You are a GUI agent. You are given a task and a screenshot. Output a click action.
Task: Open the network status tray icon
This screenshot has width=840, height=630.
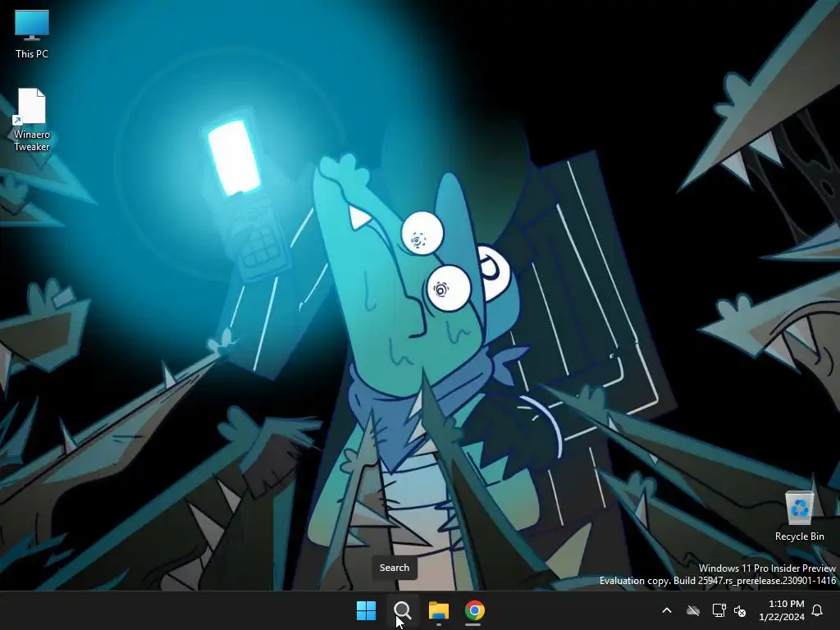pyautogui.click(x=719, y=610)
